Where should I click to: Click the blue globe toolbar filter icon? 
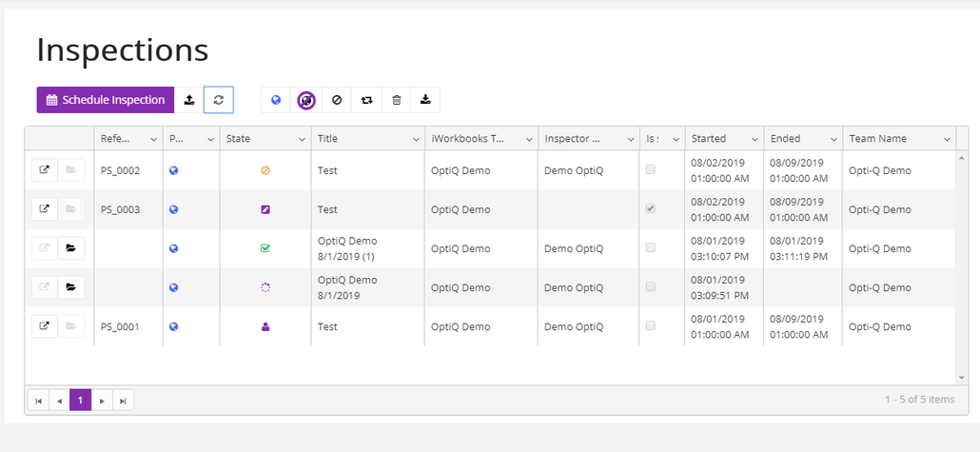pyautogui.click(x=276, y=100)
